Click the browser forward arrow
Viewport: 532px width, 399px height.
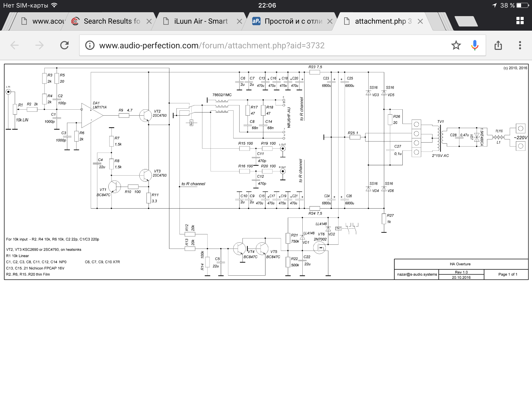pyautogui.click(x=39, y=45)
